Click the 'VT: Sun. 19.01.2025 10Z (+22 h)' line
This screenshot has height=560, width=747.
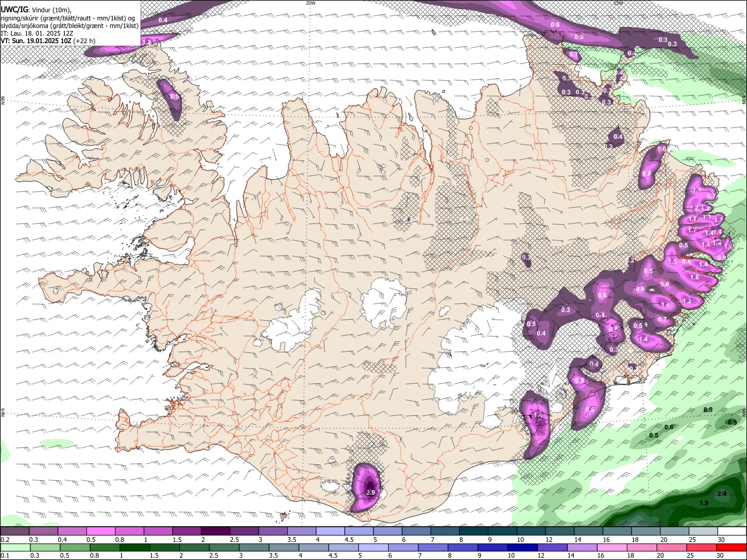tap(48, 41)
